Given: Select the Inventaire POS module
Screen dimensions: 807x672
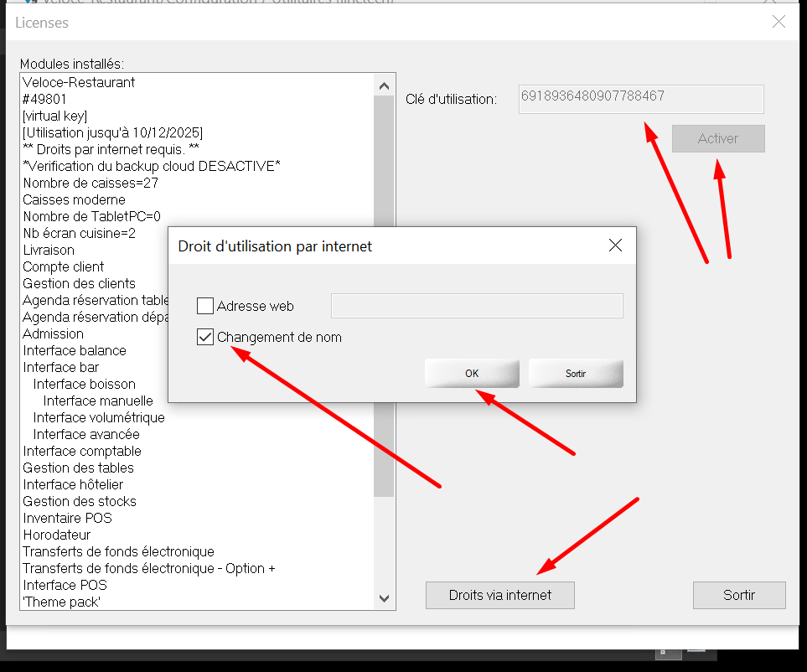Looking at the screenshot, I should click(x=67, y=518).
